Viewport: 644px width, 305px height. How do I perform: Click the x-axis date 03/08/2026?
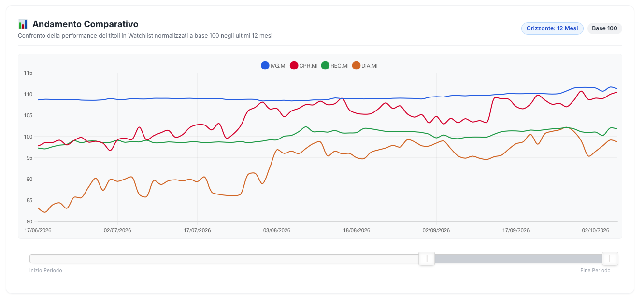pos(277,230)
